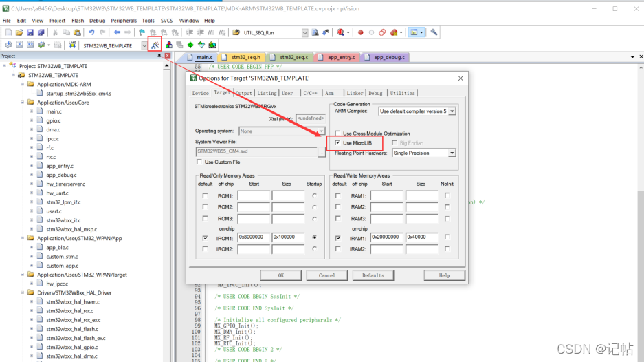Insert a breakpoint with the red dot icon
The height and width of the screenshot is (362, 644).
(361, 32)
